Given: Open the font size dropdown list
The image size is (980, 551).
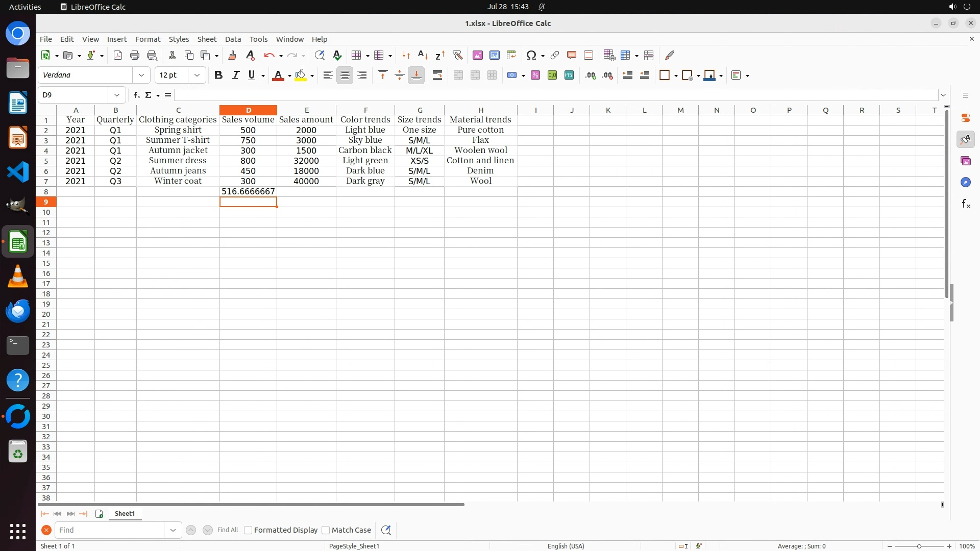Looking at the screenshot, I should click(x=197, y=76).
